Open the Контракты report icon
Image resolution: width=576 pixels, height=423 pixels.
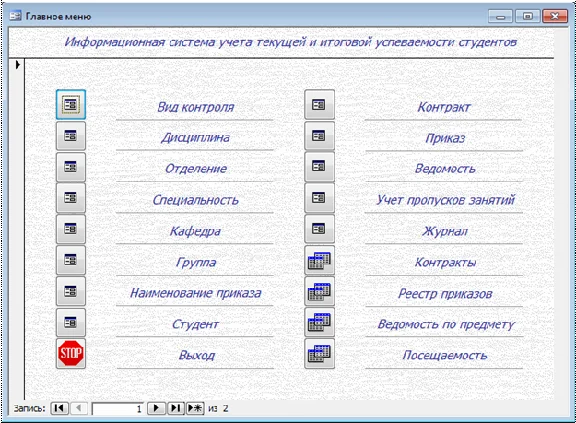pyautogui.click(x=319, y=260)
